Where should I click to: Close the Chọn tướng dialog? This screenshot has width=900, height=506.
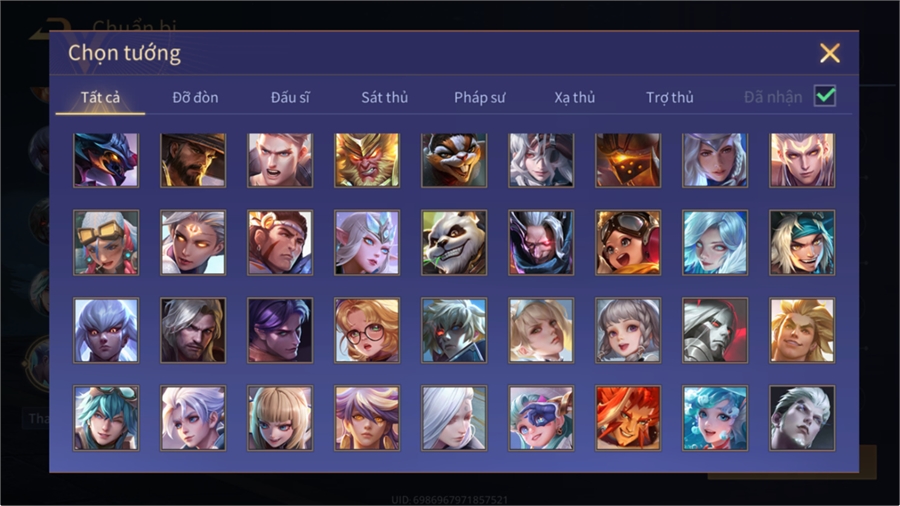(830, 53)
